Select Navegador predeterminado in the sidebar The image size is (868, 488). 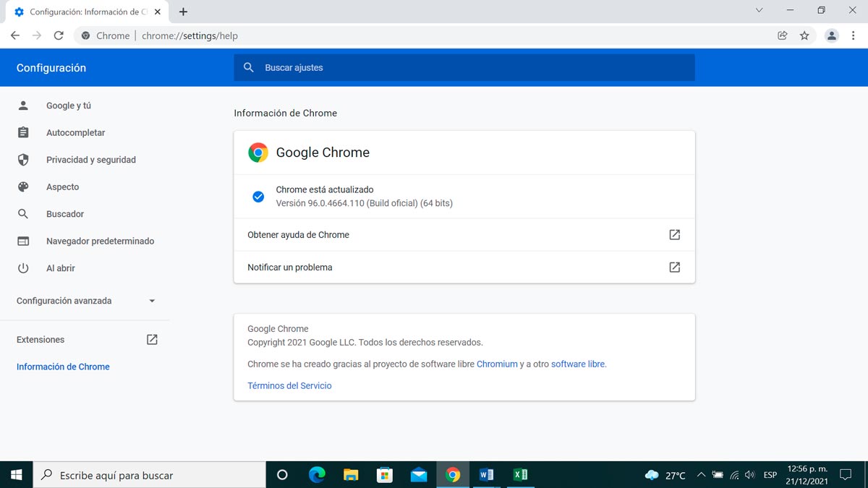pos(100,241)
